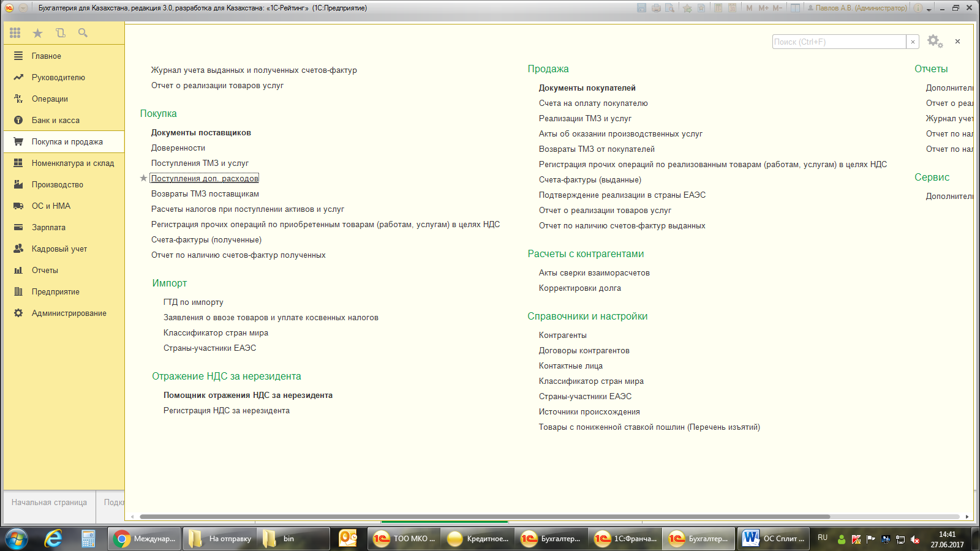
Task: Open the ОС и НМА section
Action: [64, 206]
